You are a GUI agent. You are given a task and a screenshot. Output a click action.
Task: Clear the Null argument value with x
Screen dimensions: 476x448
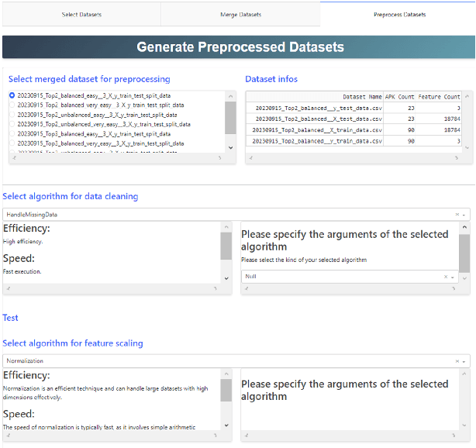(x=446, y=276)
